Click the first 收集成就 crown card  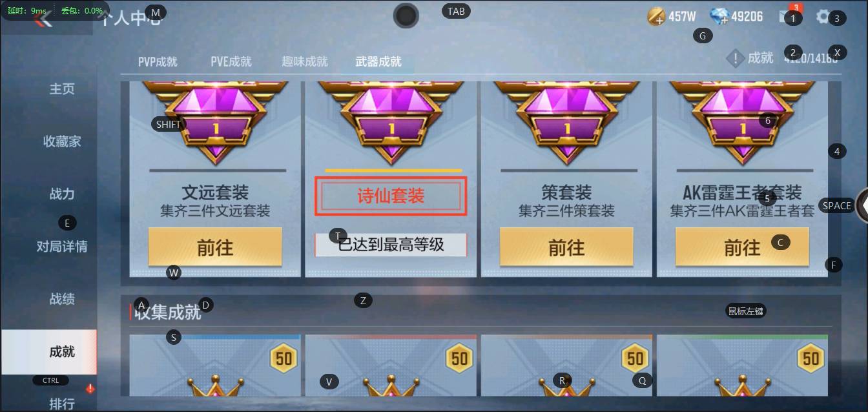click(x=215, y=365)
